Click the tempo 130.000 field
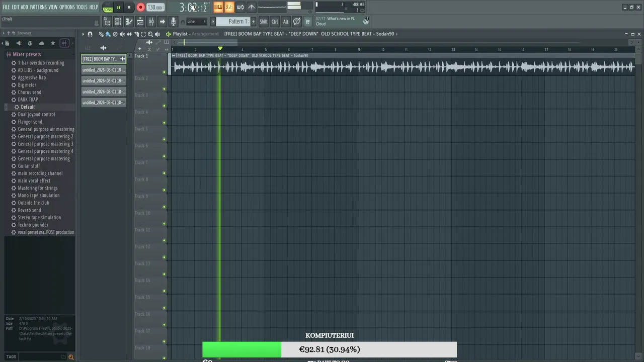 point(155,8)
